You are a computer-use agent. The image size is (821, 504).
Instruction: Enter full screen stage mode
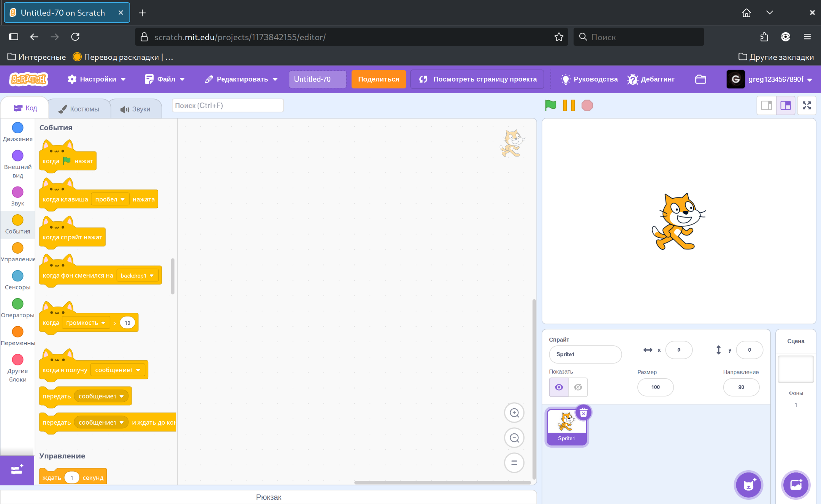click(x=807, y=105)
